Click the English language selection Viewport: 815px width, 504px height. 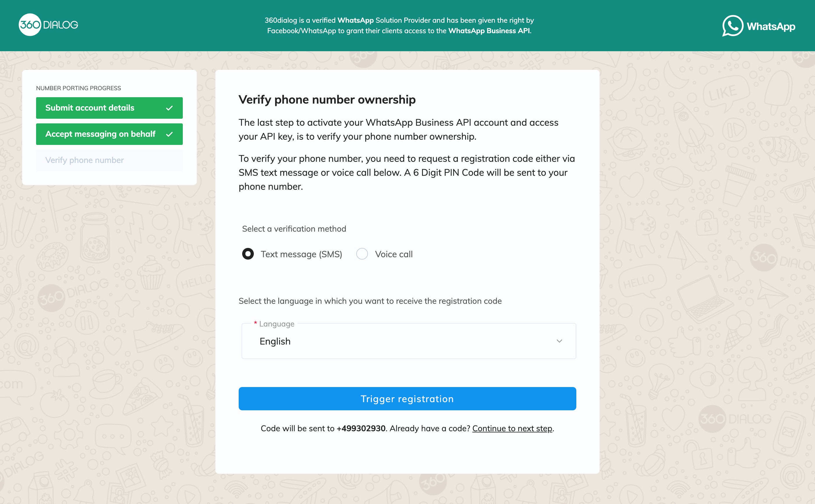tap(275, 341)
